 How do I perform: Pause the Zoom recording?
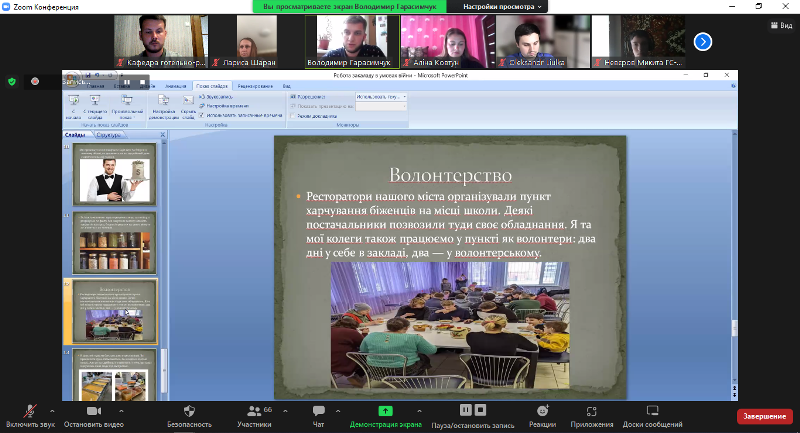465,410
